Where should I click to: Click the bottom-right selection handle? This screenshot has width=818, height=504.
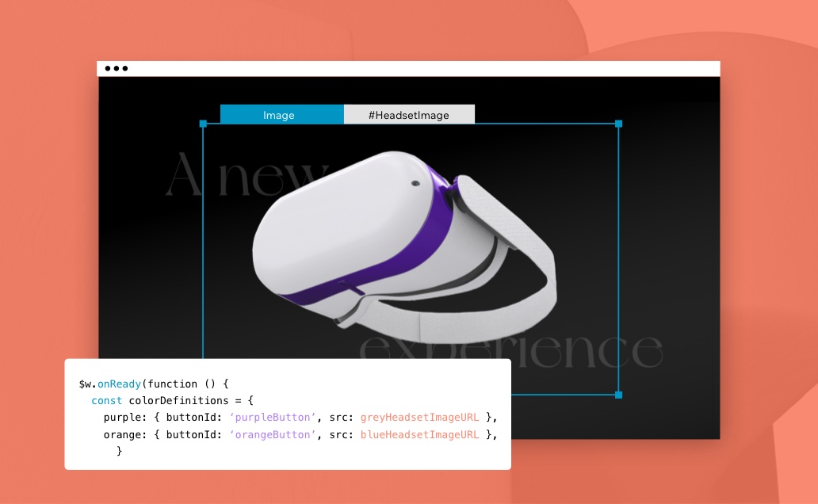click(619, 395)
